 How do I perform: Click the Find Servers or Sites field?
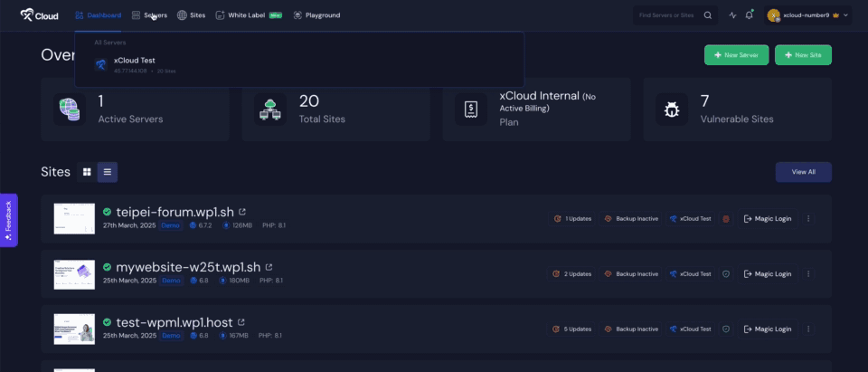(x=667, y=15)
